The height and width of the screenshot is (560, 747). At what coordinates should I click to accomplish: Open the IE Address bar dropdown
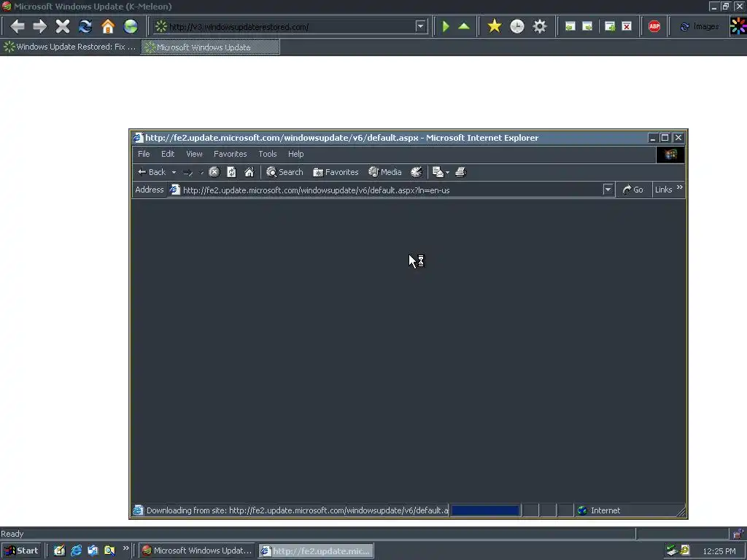pyautogui.click(x=608, y=190)
